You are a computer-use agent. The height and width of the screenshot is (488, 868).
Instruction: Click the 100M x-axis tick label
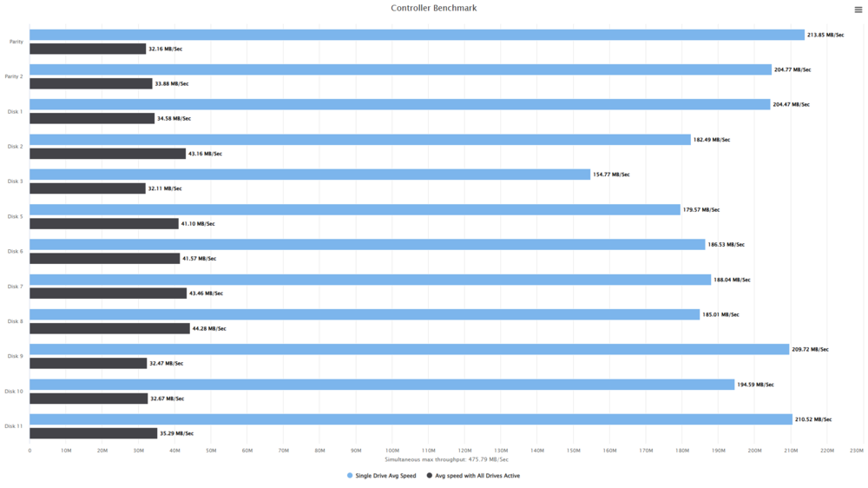point(392,451)
